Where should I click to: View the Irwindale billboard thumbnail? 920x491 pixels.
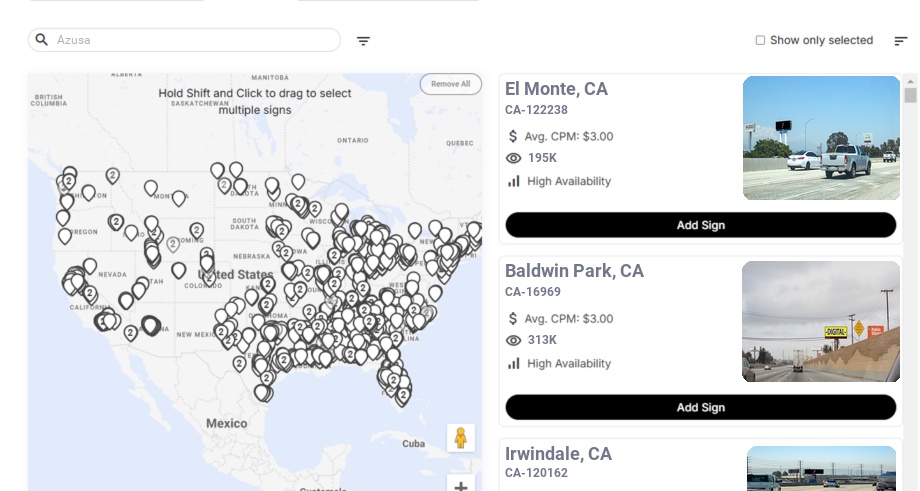pos(821,468)
